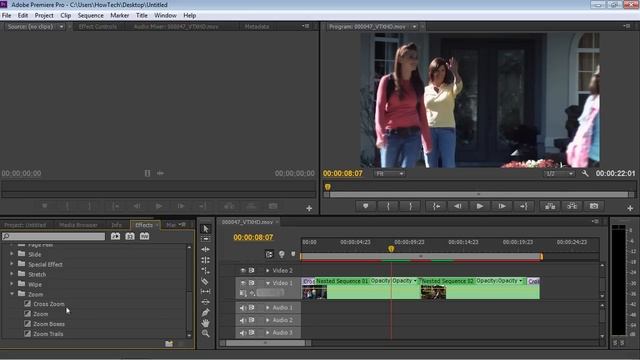Viewport: 640px width, 360px height.
Task: Select the Ripple Edit tool
Action: coord(205,249)
